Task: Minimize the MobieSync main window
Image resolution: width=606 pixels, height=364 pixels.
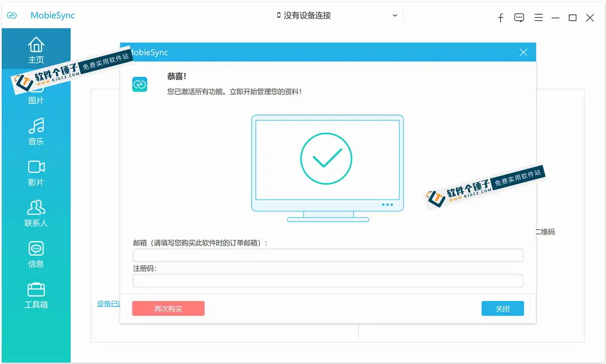Action: pyautogui.click(x=555, y=18)
